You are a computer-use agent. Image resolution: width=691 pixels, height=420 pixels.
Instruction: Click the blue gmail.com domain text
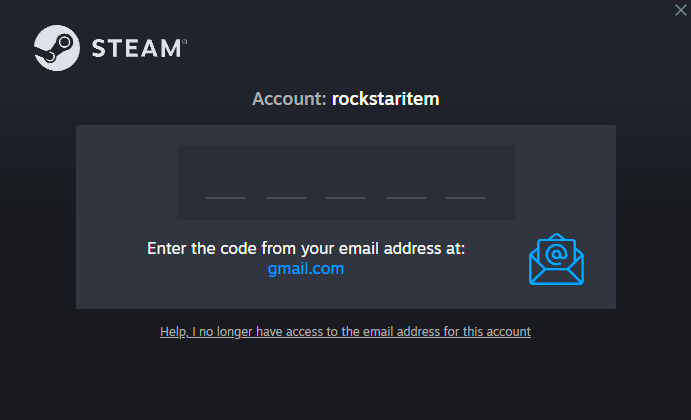(306, 269)
